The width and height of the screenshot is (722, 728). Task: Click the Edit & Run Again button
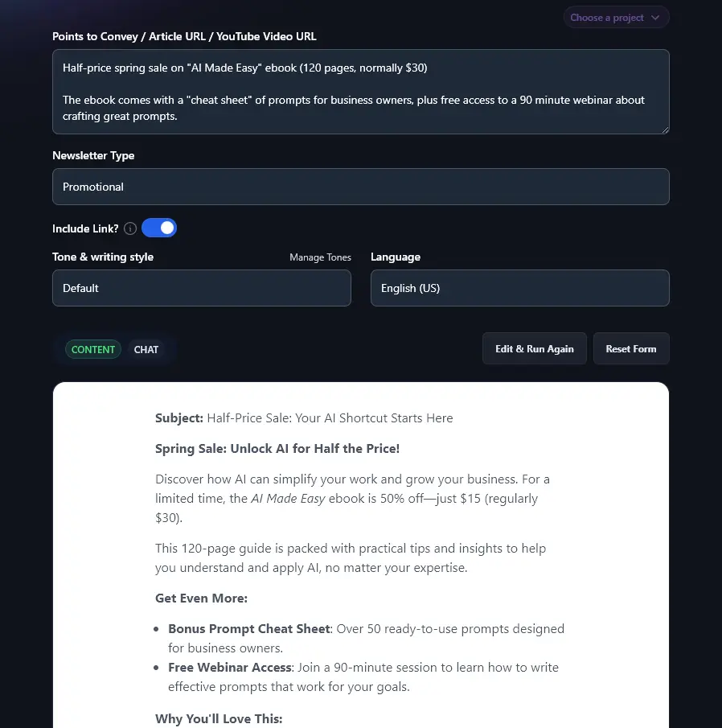pos(534,348)
